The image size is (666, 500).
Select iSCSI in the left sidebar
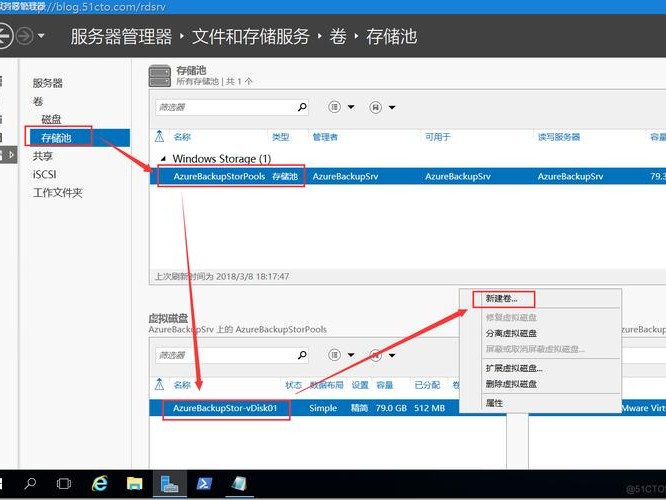coord(44,174)
